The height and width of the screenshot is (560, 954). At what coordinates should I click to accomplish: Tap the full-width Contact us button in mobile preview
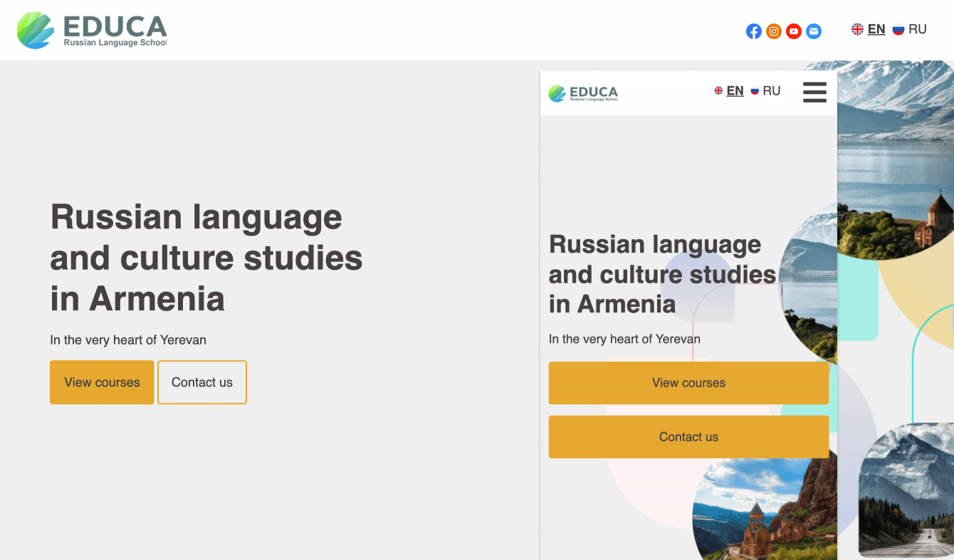click(688, 437)
